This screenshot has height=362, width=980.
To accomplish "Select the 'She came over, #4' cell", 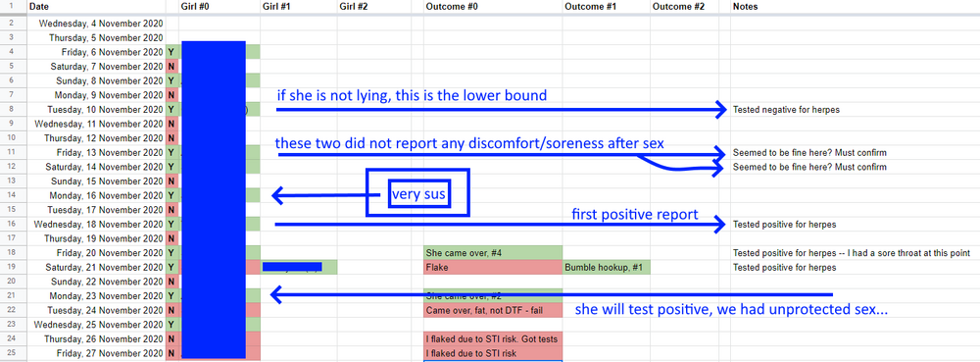I will pyautogui.click(x=493, y=253).
